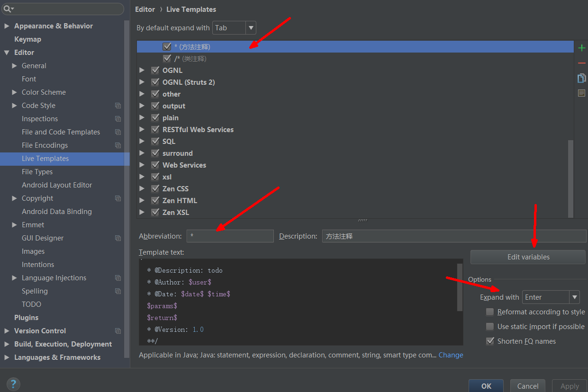Expand the Zen CSS template group
Image resolution: width=588 pixels, height=392 pixels.
[142, 188]
